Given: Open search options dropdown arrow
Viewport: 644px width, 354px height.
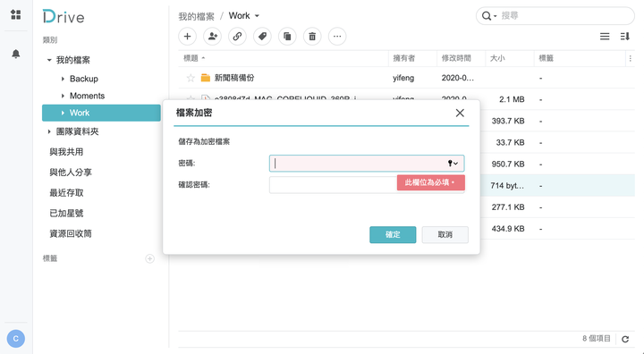Looking at the screenshot, I should (495, 16).
